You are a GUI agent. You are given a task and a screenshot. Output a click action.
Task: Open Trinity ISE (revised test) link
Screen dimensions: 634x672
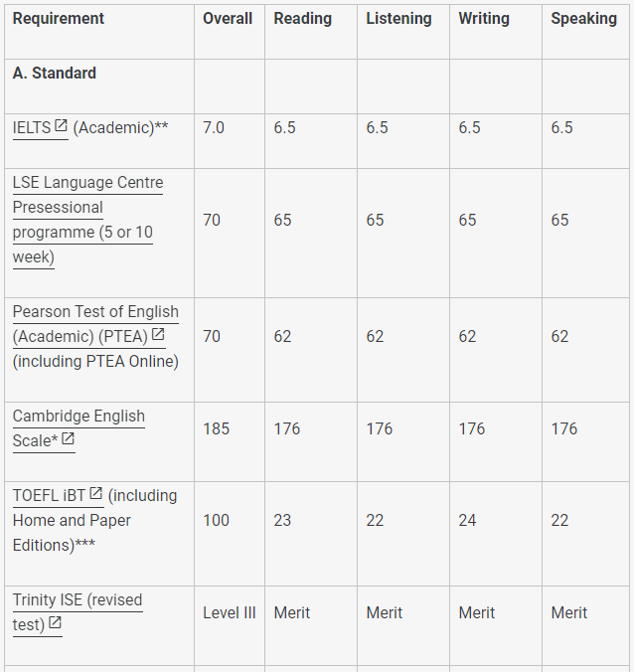pos(78,612)
